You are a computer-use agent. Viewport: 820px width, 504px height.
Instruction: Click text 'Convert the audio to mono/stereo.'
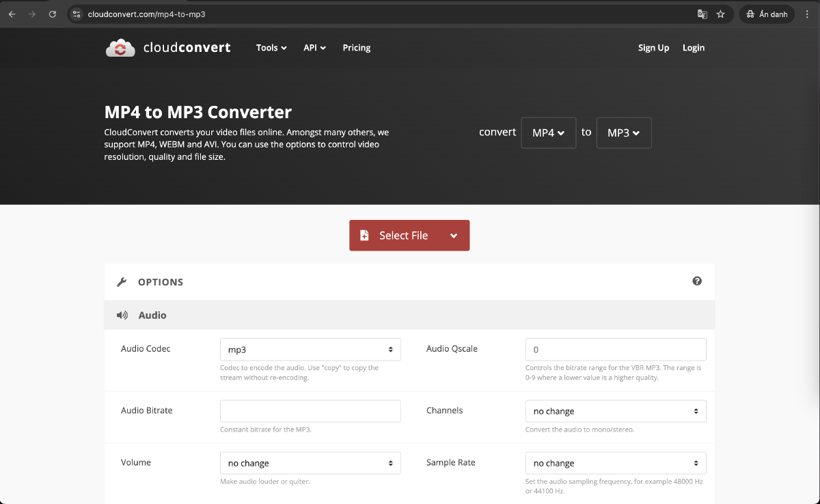coord(579,430)
